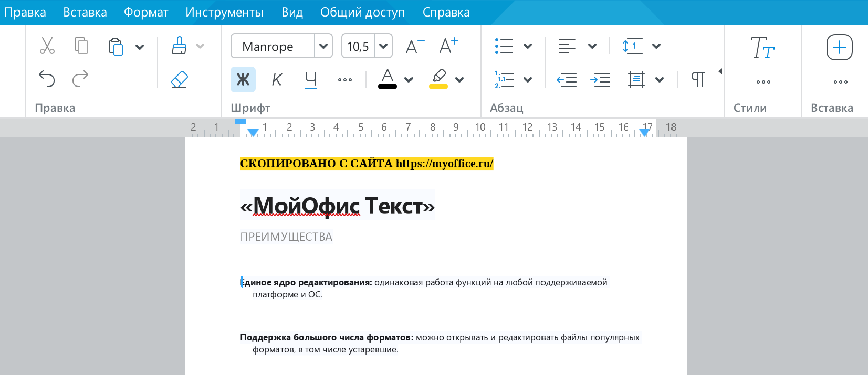Screen dimensions: 868x375
Task: Open the text Styles button
Action: [x=762, y=48]
